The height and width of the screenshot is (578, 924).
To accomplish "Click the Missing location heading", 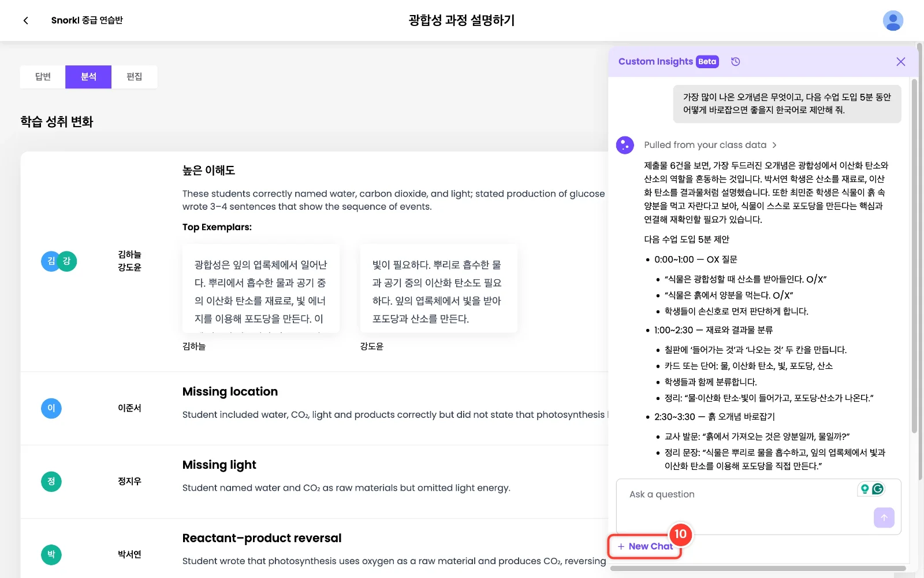I will click(x=230, y=392).
